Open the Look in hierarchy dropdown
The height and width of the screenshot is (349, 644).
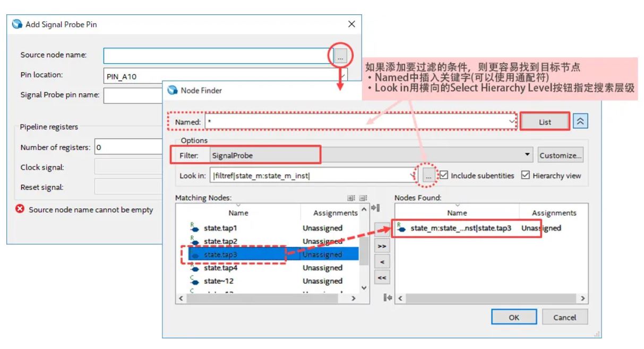[x=413, y=175]
